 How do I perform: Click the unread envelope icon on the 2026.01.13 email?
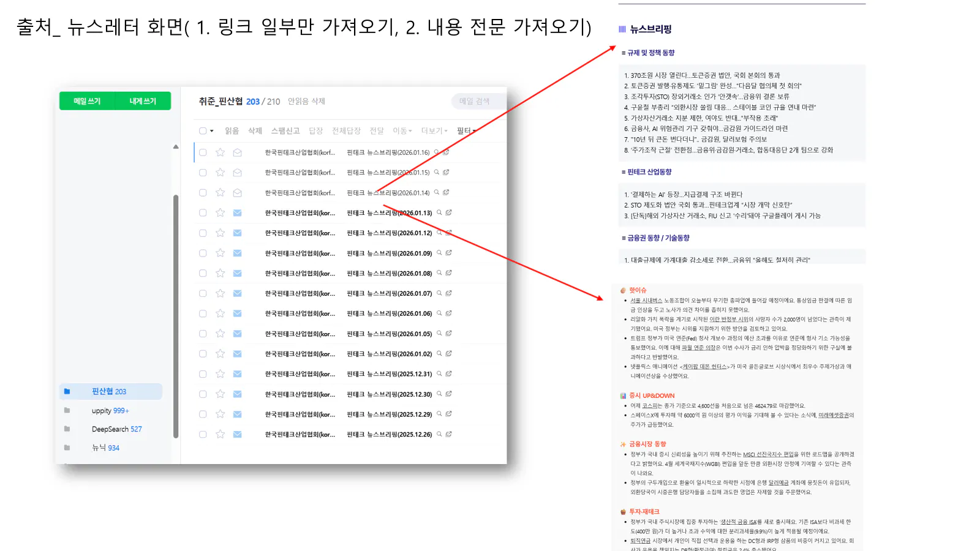238,213
